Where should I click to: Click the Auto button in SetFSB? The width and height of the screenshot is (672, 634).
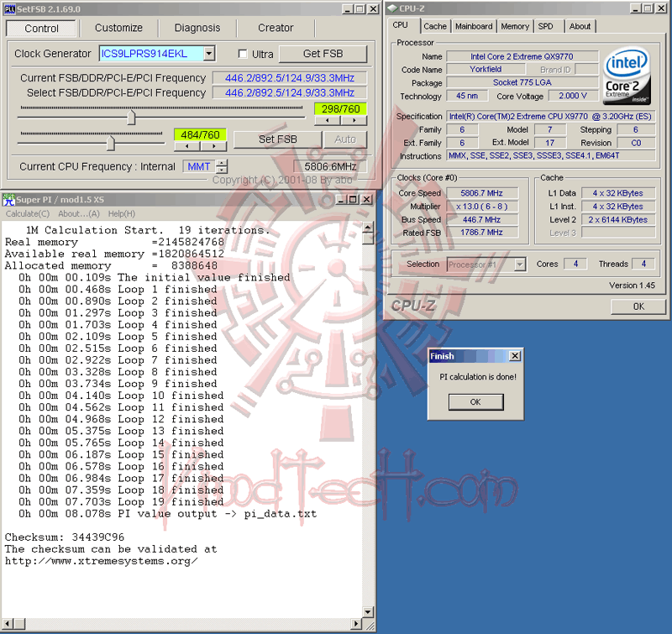click(345, 139)
